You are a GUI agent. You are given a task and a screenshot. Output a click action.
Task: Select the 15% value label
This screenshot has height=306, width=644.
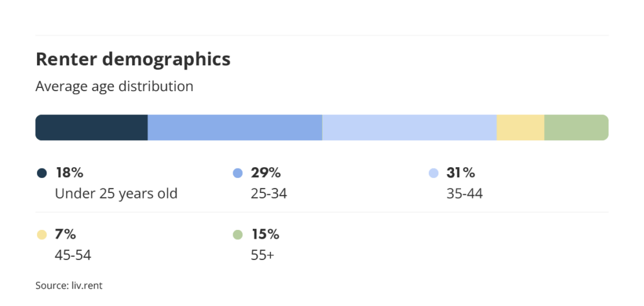(x=265, y=235)
